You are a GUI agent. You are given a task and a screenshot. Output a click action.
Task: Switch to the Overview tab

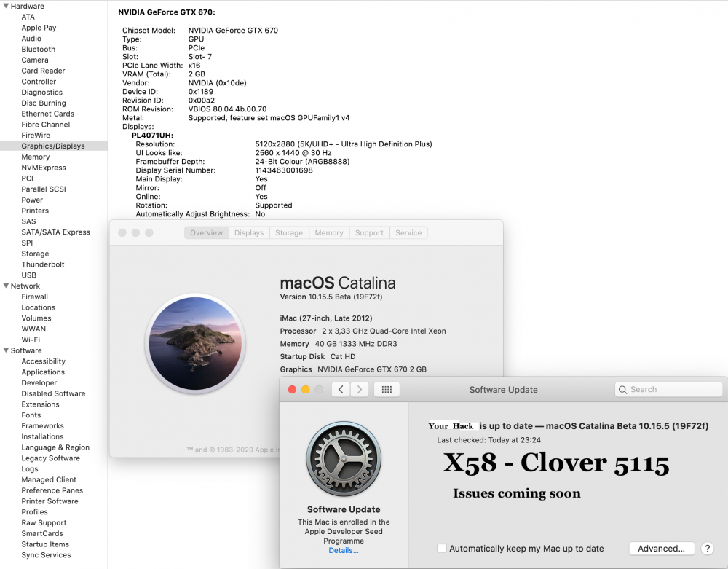tap(206, 232)
